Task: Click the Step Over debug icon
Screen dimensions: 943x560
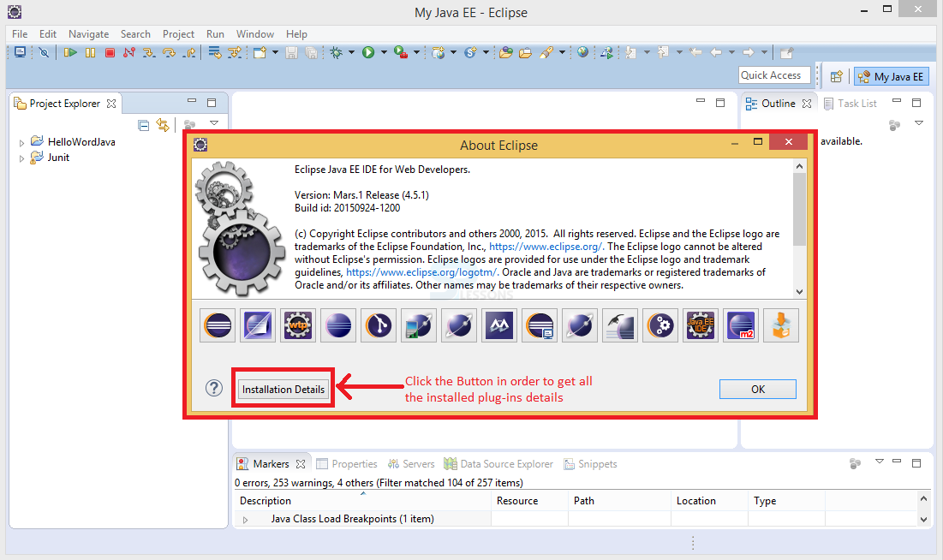Action: click(169, 52)
